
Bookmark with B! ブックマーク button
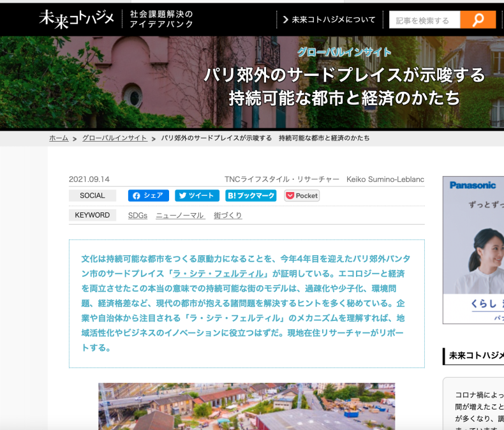(x=251, y=196)
